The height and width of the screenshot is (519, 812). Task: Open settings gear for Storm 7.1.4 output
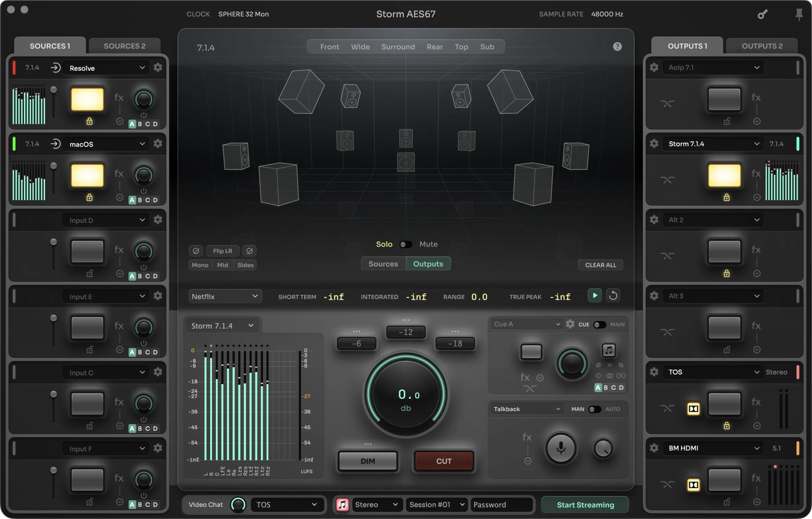[654, 144]
